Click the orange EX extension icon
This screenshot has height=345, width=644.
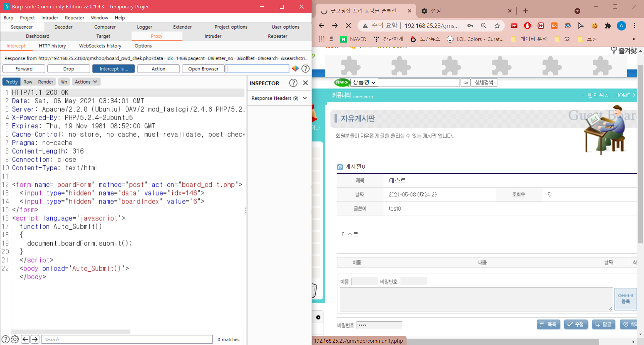554,25
